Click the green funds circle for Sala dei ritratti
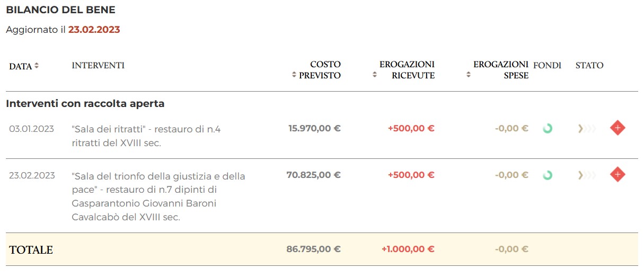The image size is (644, 277). [548, 128]
